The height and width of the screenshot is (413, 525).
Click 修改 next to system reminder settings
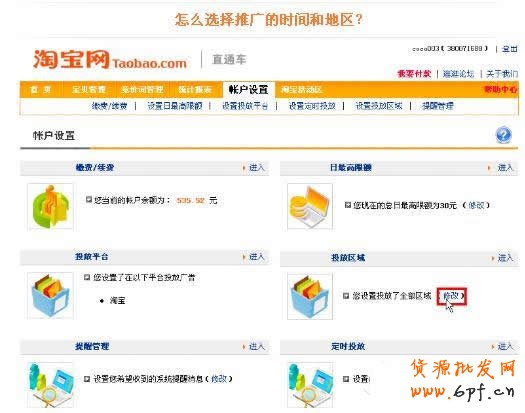(x=219, y=379)
